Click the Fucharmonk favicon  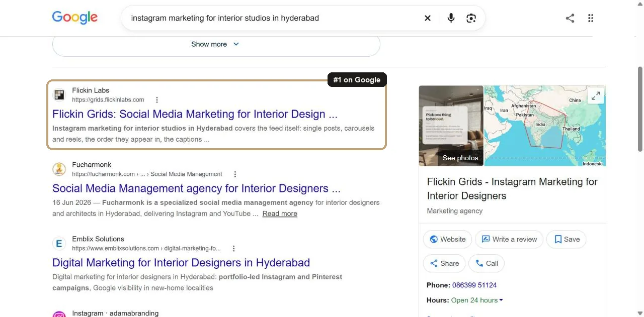point(59,169)
